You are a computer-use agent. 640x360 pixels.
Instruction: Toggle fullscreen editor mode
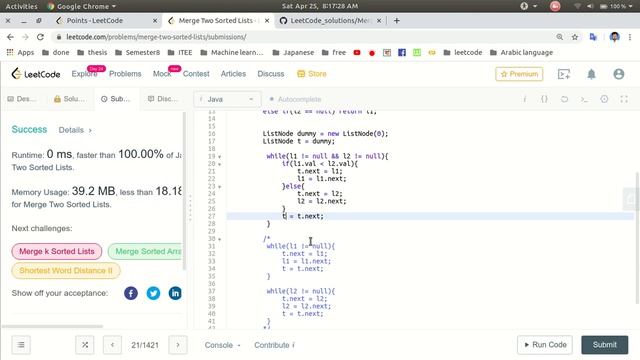click(624, 99)
